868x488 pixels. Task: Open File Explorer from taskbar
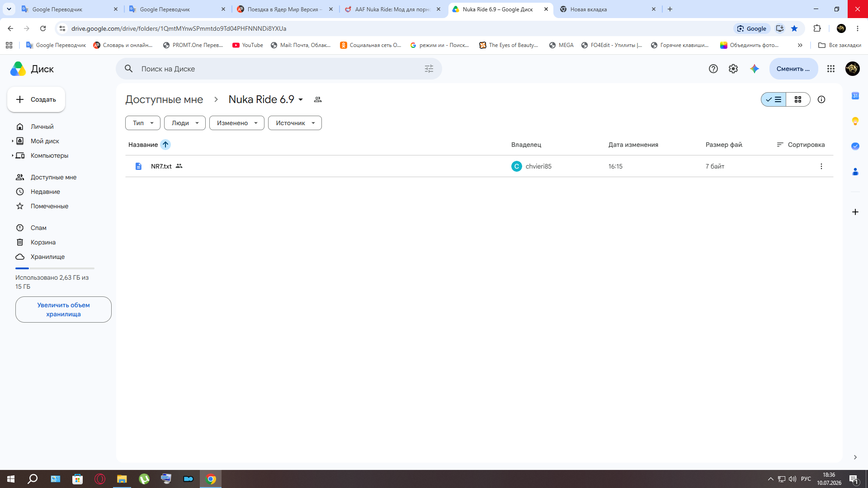(122, 479)
